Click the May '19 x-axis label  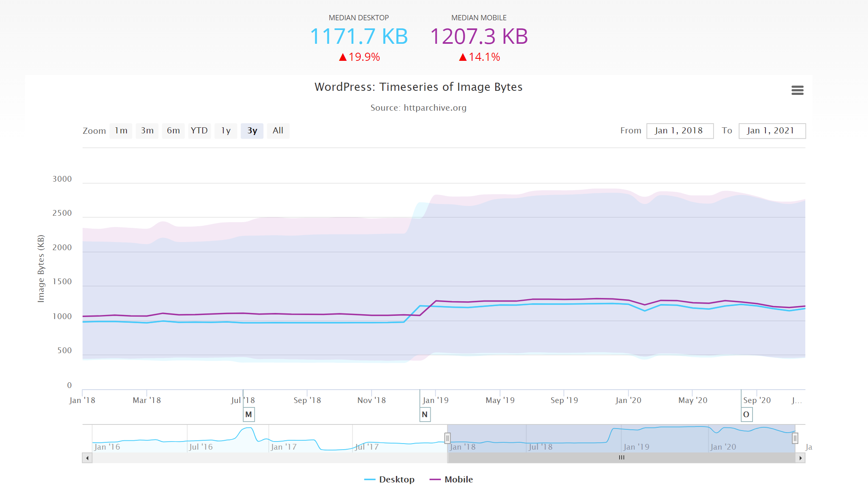(x=500, y=400)
